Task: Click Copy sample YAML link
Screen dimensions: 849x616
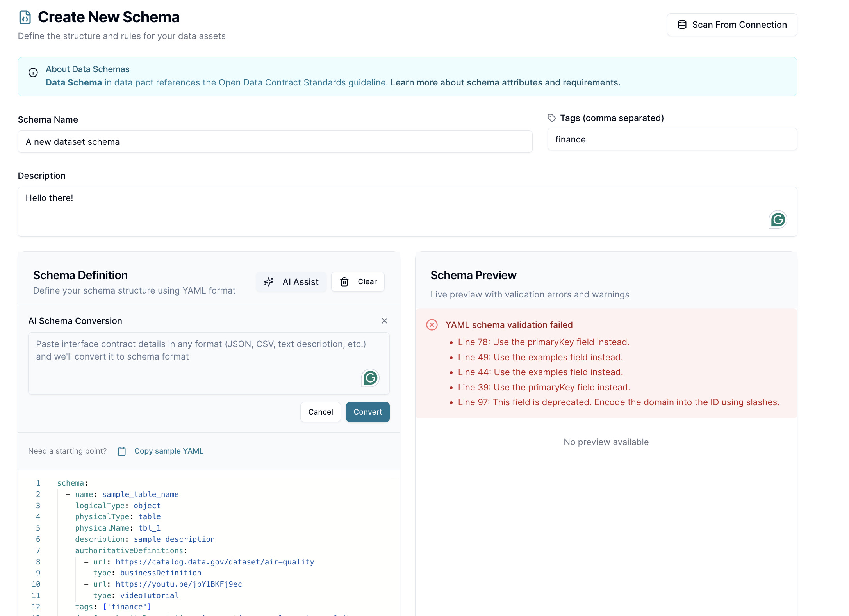Action: tap(169, 451)
